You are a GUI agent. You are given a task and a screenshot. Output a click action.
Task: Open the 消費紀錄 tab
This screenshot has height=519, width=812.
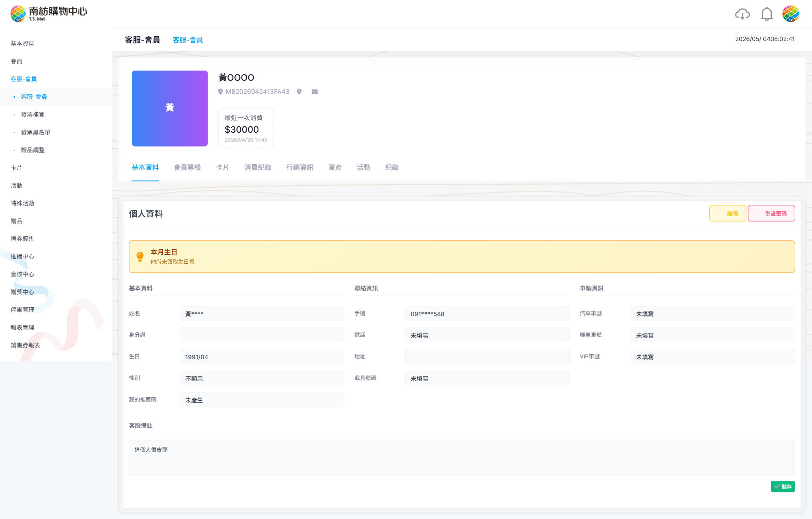[x=258, y=168]
